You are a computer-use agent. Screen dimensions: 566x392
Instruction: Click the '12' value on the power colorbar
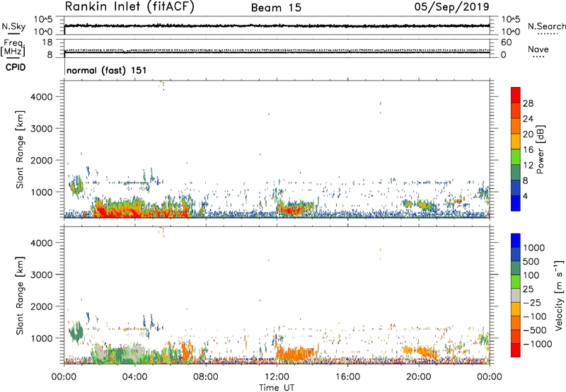point(528,166)
